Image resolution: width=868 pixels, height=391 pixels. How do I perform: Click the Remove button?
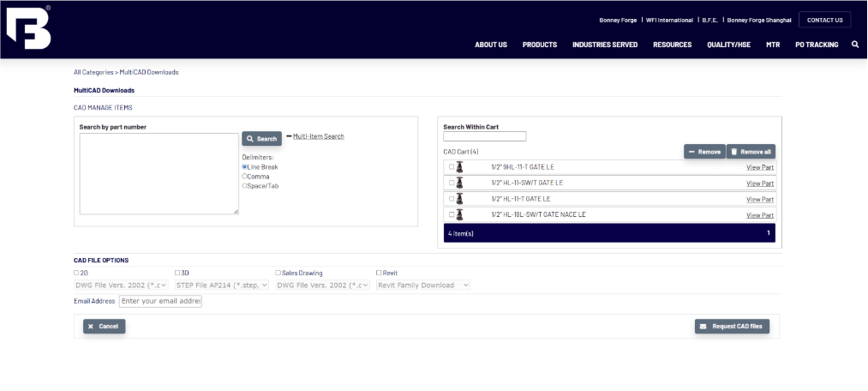[704, 152]
